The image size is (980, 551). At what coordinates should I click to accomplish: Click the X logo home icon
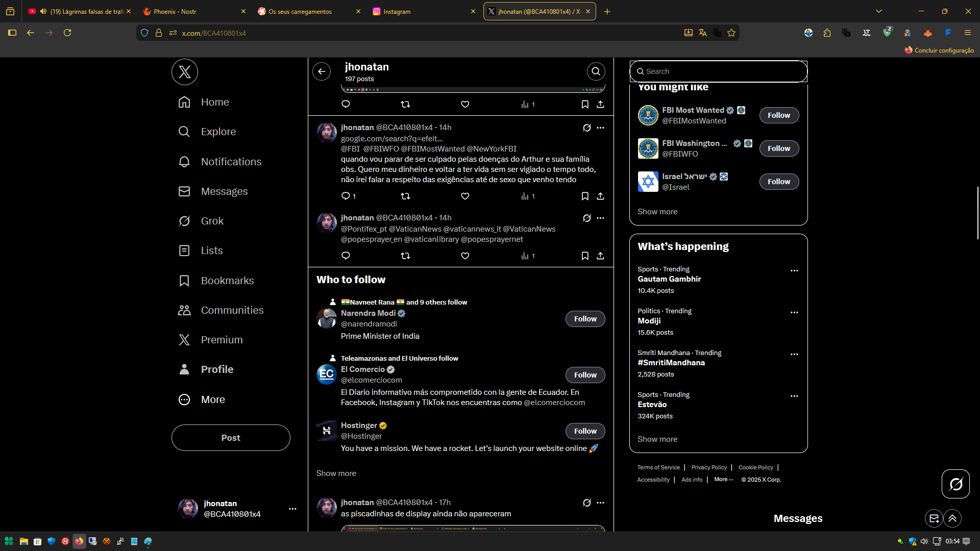pyautogui.click(x=184, y=72)
